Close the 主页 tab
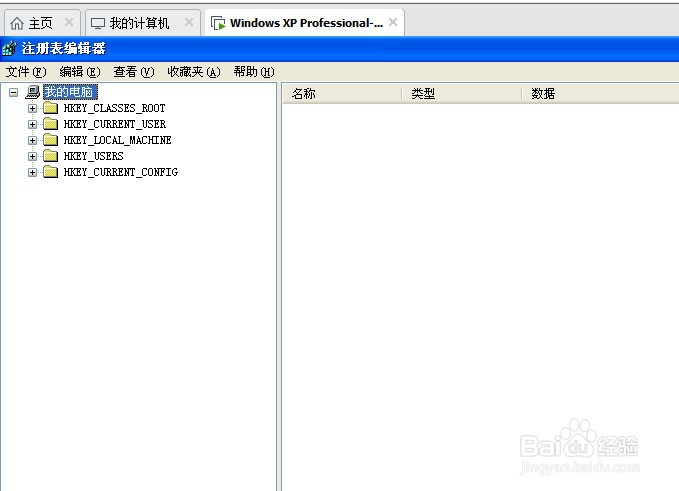 pos(68,22)
